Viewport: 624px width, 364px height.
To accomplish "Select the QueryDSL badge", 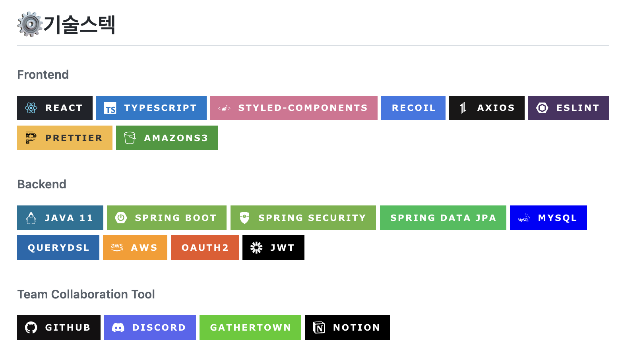I will (58, 248).
